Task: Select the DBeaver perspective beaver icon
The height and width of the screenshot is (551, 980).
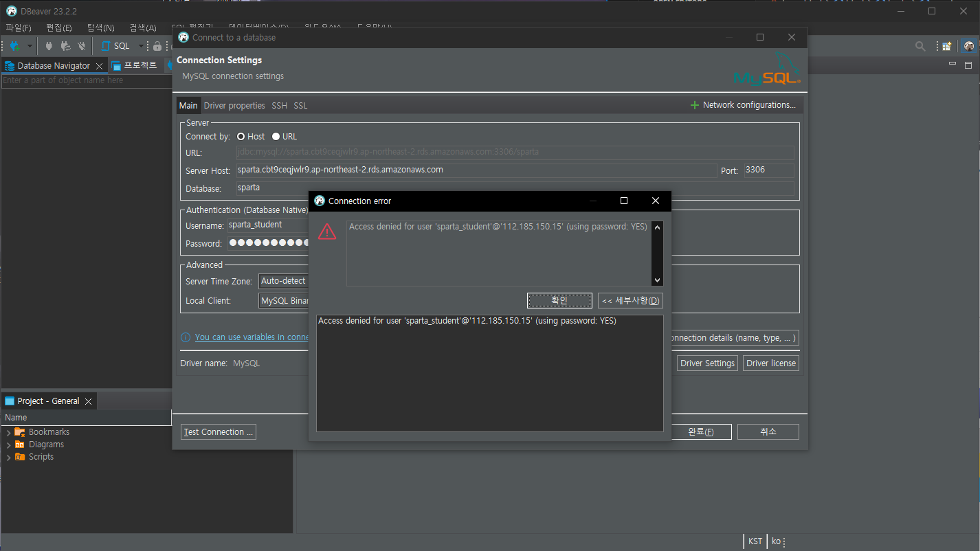Action: click(x=969, y=46)
